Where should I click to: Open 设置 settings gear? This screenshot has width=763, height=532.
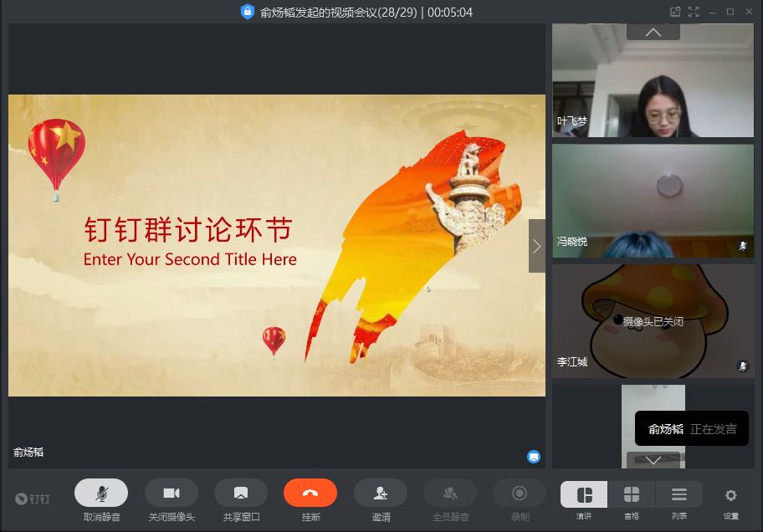click(x=730, y=495)
